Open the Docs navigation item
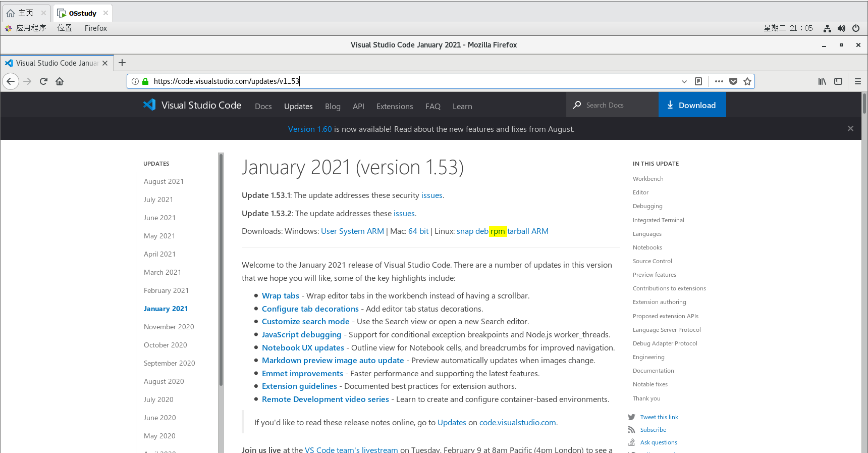This screenshot has height=453, width=868. click(263, 106)
